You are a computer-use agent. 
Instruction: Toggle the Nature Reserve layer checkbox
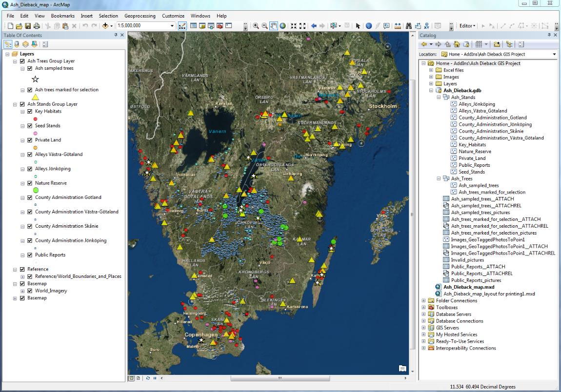click(30, 183)
